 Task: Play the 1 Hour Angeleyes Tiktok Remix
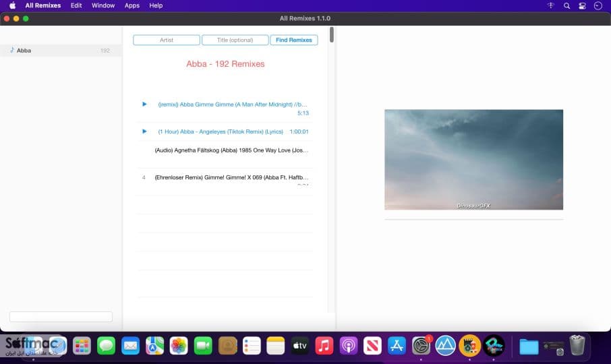point(144,131)
